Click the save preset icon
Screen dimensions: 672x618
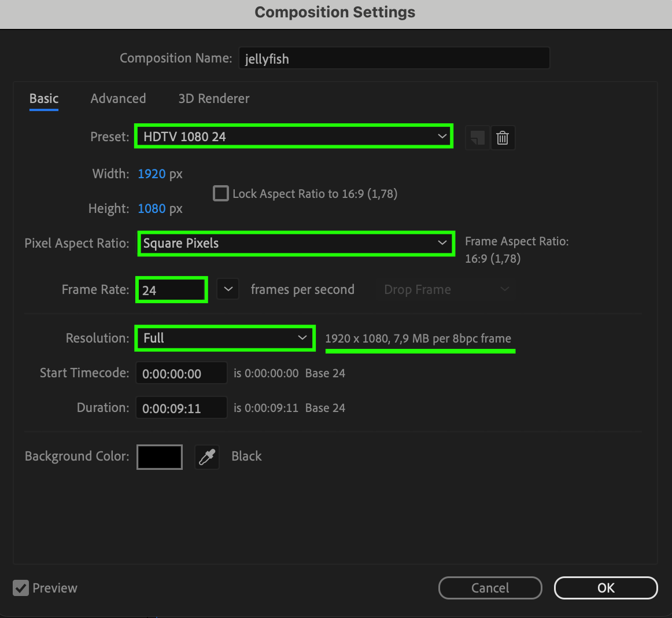click(x=477, y=138)
